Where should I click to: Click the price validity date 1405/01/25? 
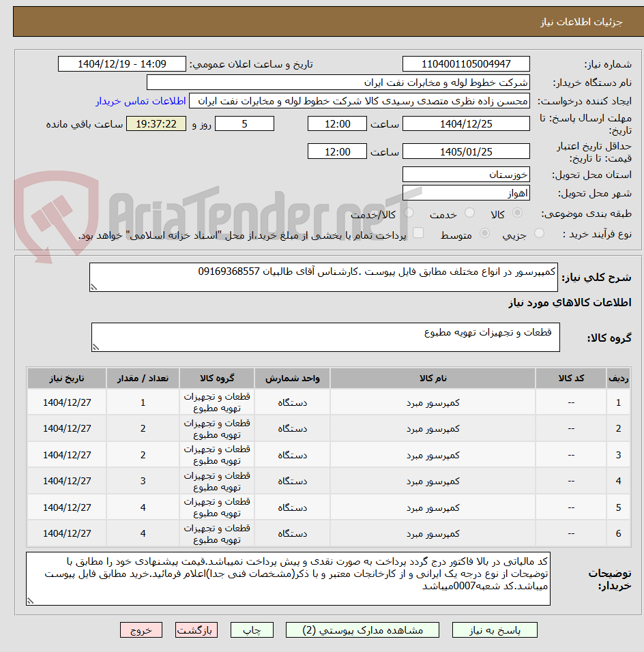point(466,152)
